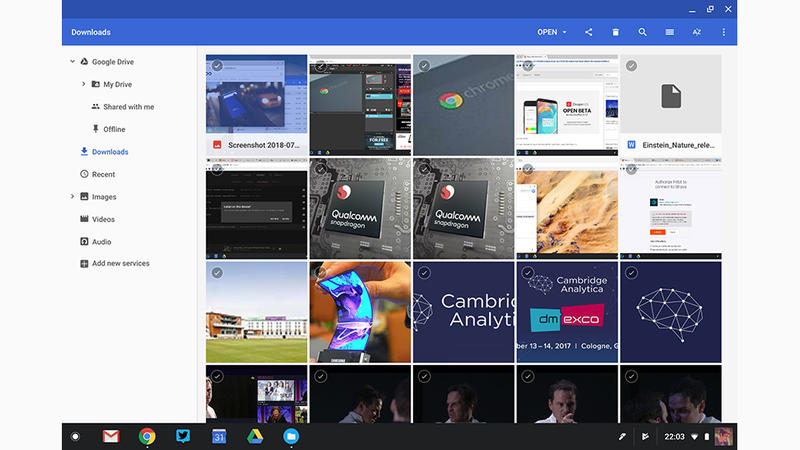Open Google Drive root in sidebar
Screen dimensions: 800x450
(x=113, y=62)
